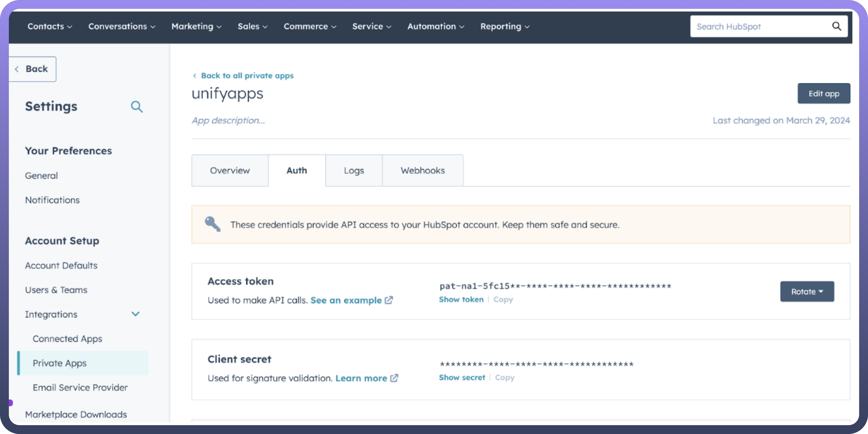Expand the Reporting nav dropdown

pyautogui.click(x=504, y=26)
